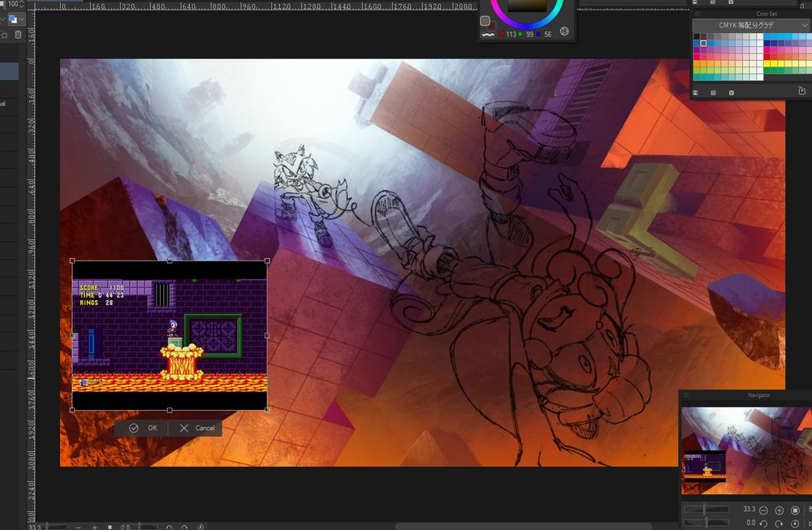The height and width of the screenshot is (530, 812).
Task: Grab the top-right transform handle
Action: 267,261
